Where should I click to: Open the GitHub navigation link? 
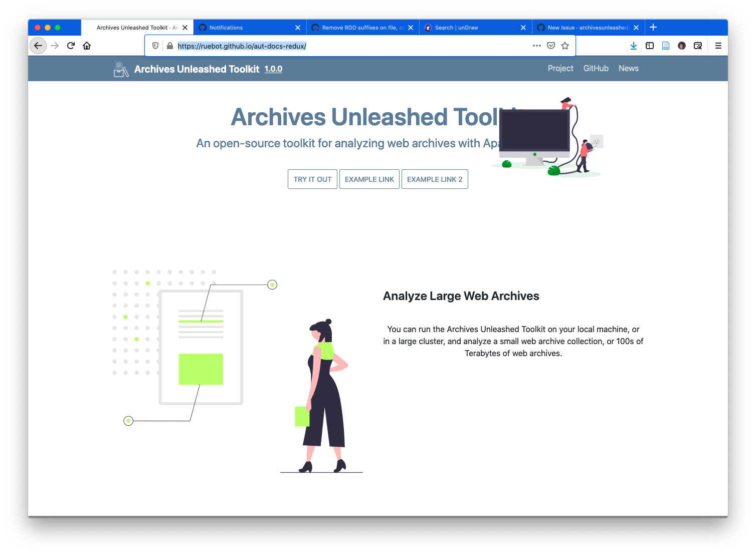coord(596,69)
